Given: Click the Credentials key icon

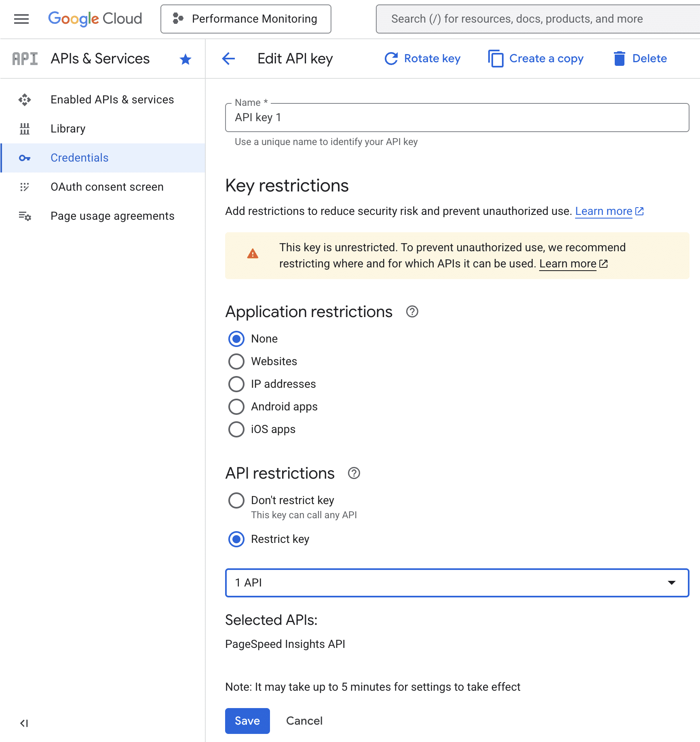Looking at the screenshot, I should click(x=25, y=158).
